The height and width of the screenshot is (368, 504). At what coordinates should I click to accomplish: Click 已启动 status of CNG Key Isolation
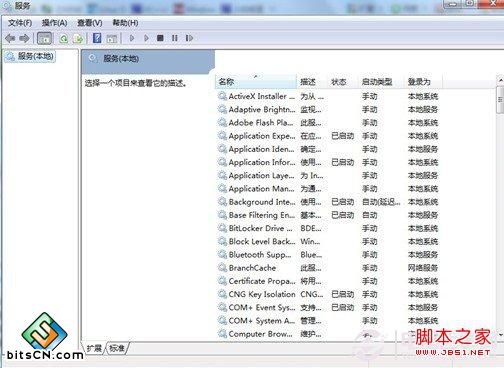[x=343, y=294]
